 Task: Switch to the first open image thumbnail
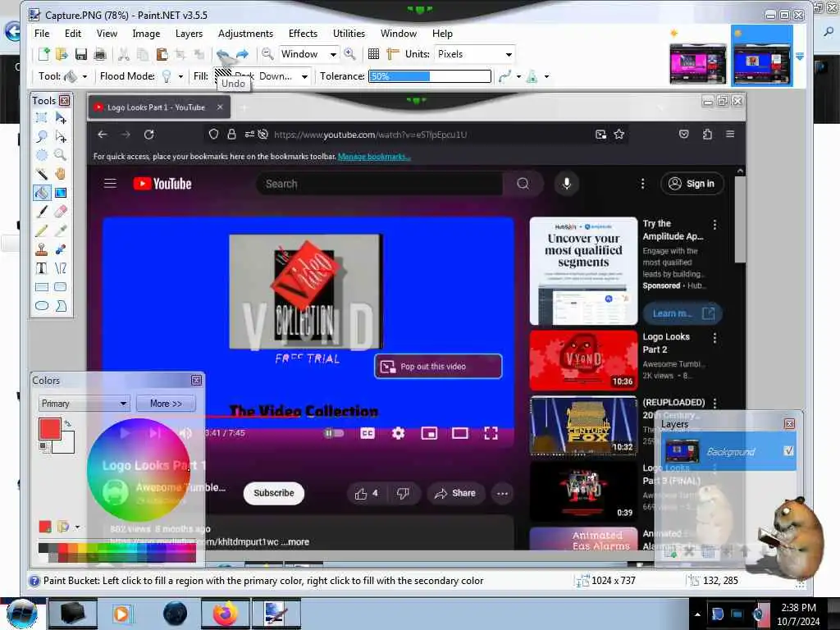pyautogui.click(x=697, y=63)
